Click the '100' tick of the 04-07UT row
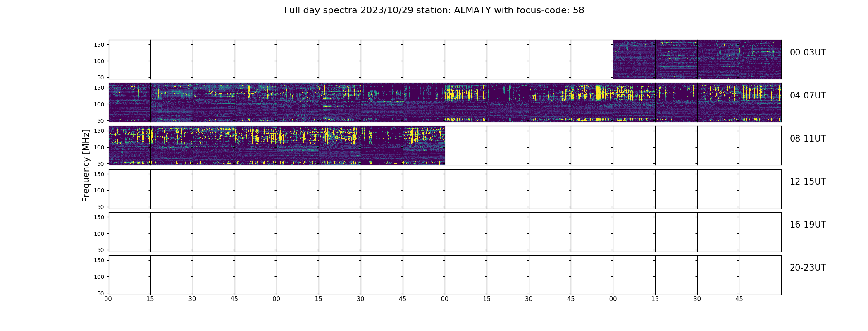The image size is (868, 331). coord(99,104)
